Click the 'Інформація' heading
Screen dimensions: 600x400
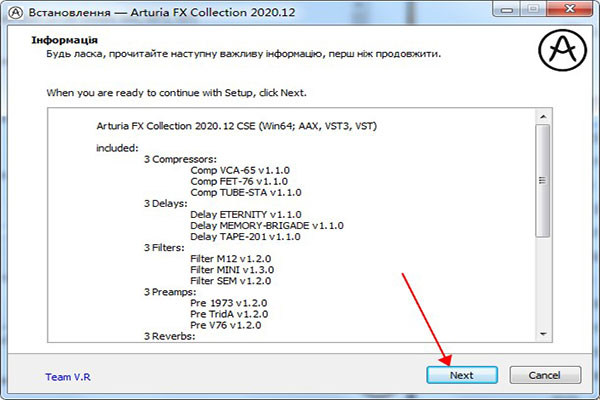tap(64, 40)
